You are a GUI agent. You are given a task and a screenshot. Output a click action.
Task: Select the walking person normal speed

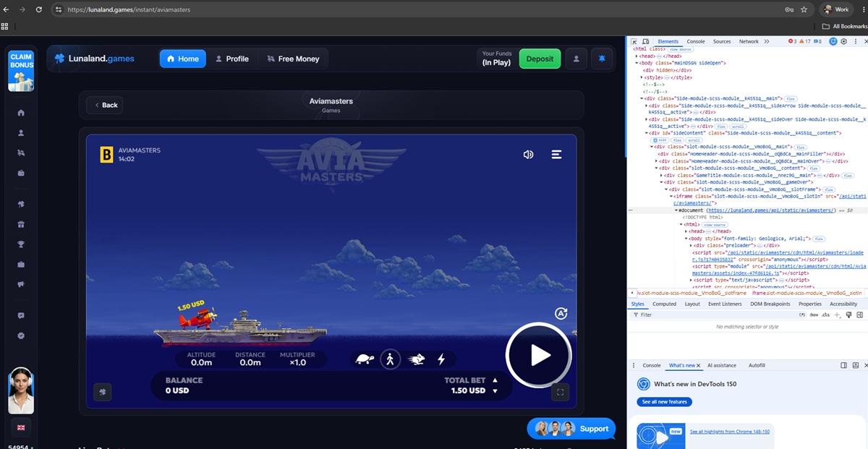[x=390, y=359]
